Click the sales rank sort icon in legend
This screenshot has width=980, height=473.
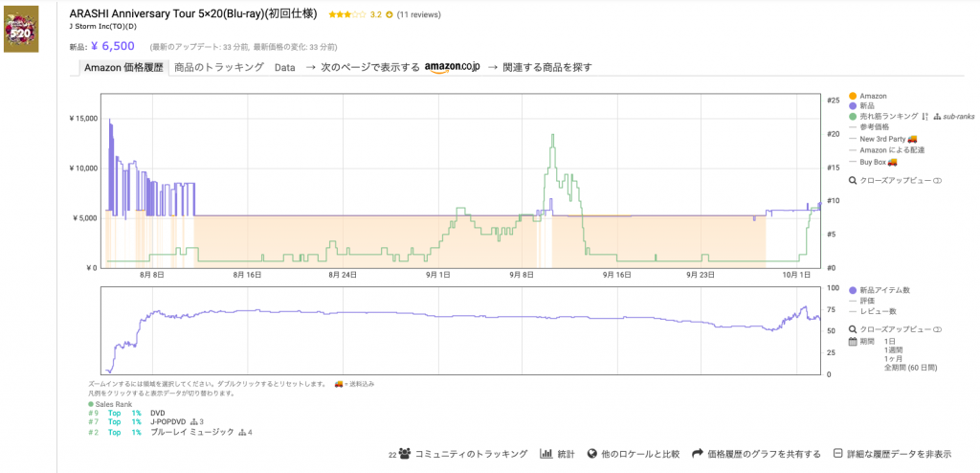pyautogui.click(x=924, y=116)
